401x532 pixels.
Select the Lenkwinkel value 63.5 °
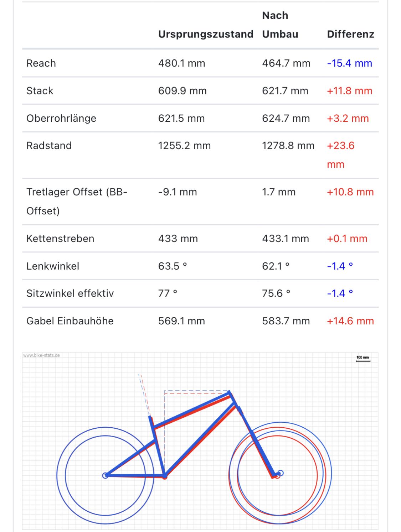[x=173, y=266]
